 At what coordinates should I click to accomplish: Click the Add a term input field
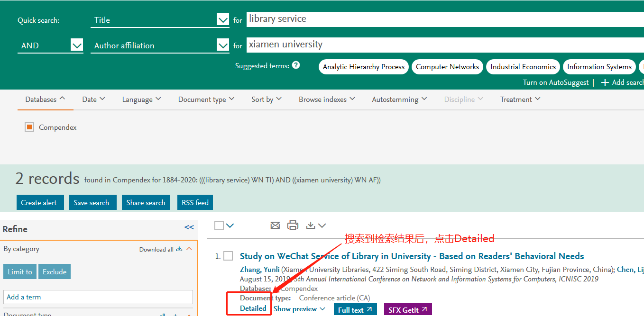[x=98, y=297]
